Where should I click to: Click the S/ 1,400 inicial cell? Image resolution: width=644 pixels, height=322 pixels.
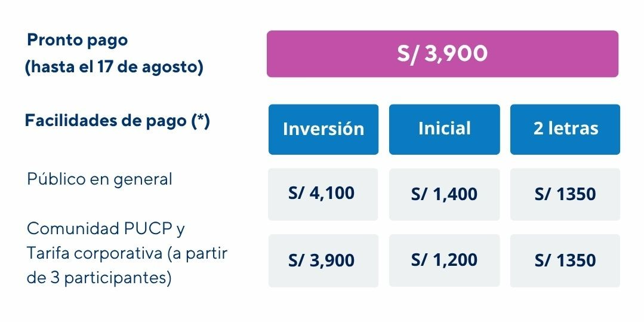(x=445, y=194)
